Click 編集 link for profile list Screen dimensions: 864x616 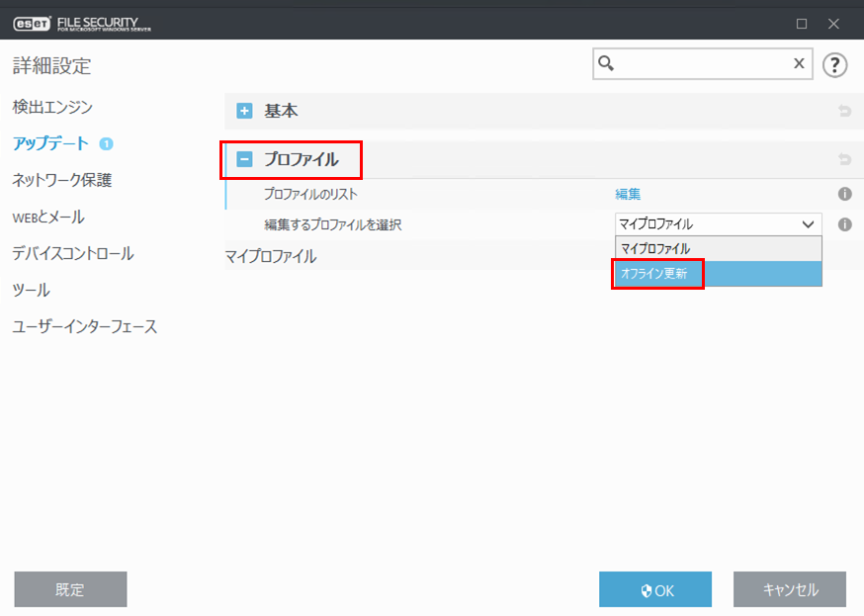[x=628, y=195]
